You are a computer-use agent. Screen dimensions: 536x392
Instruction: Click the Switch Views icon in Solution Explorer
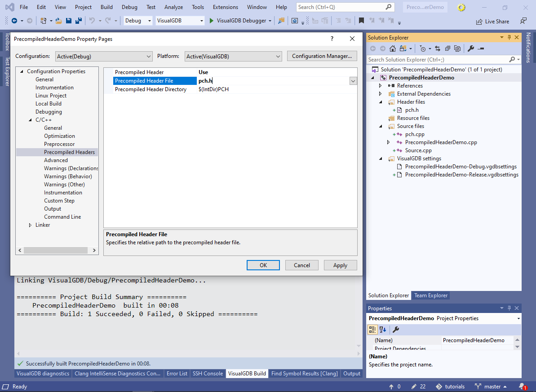point(403,48)
